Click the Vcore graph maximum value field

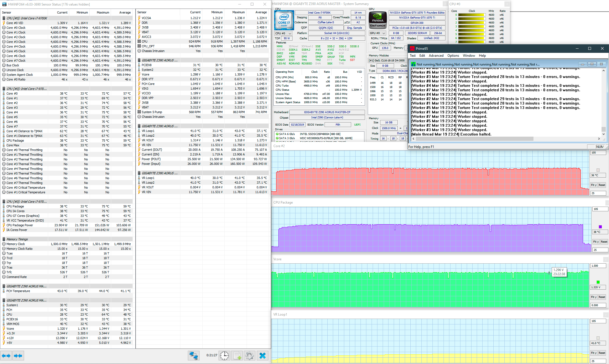(598, 266)
